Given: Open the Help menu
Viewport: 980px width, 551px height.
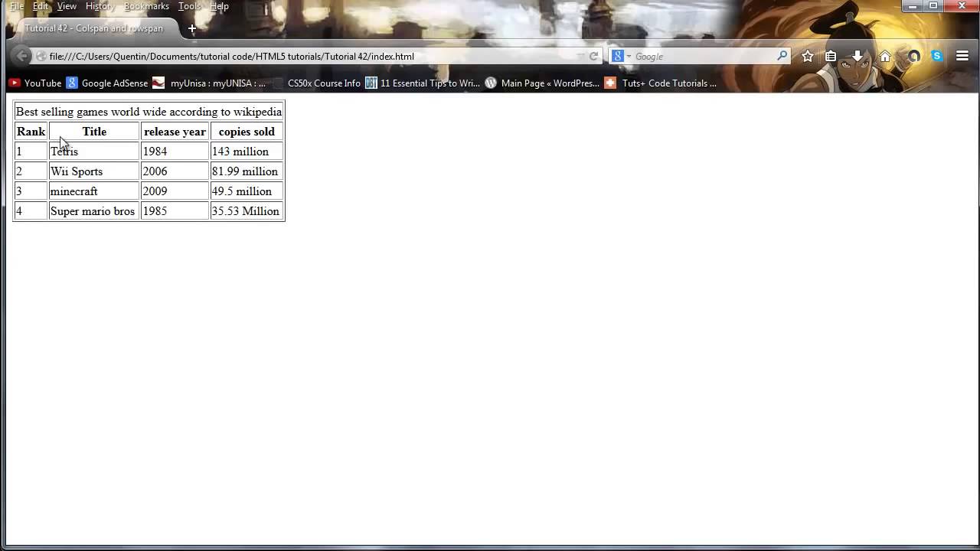Looking at the screenshot, I should [x=219, y=6].
